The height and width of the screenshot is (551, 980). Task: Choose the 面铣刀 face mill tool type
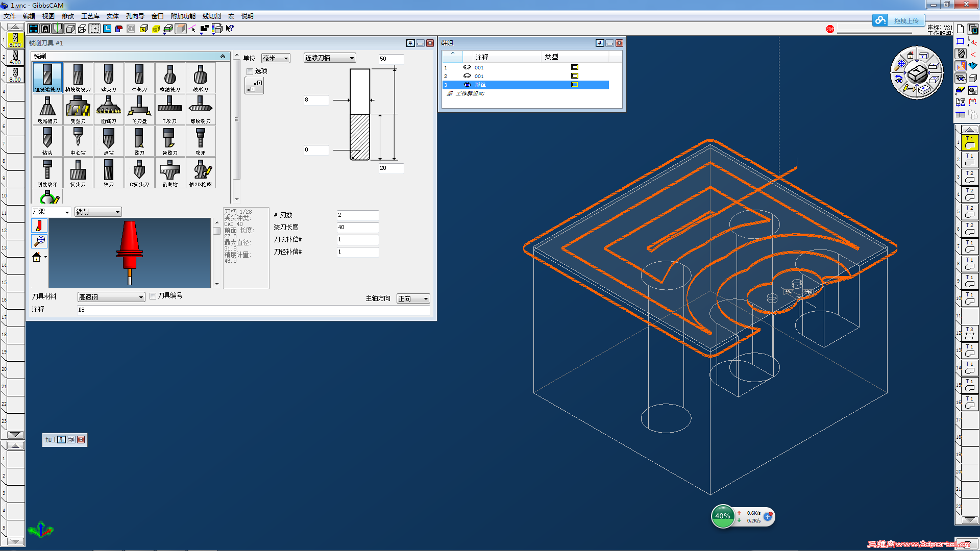coord(109,109)
